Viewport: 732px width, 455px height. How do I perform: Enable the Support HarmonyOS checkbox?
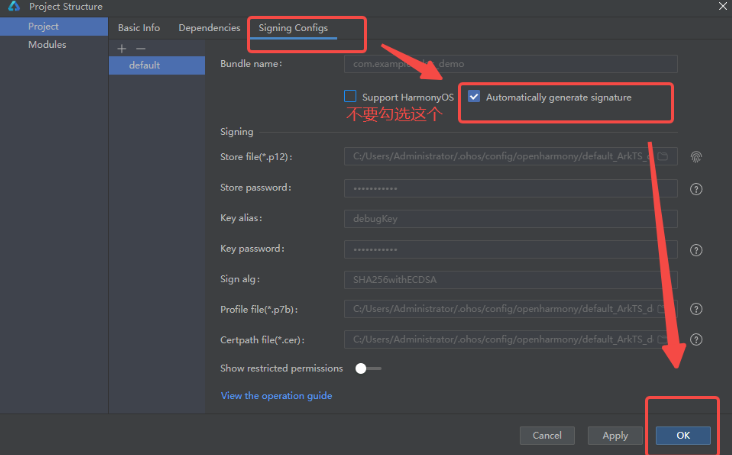(350, 97)
